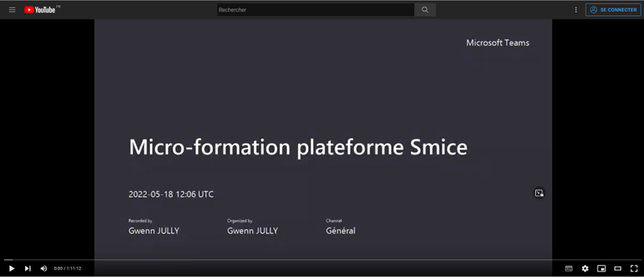Open the video settings gear
Screen dimensions: 644x277
(585, 269)
